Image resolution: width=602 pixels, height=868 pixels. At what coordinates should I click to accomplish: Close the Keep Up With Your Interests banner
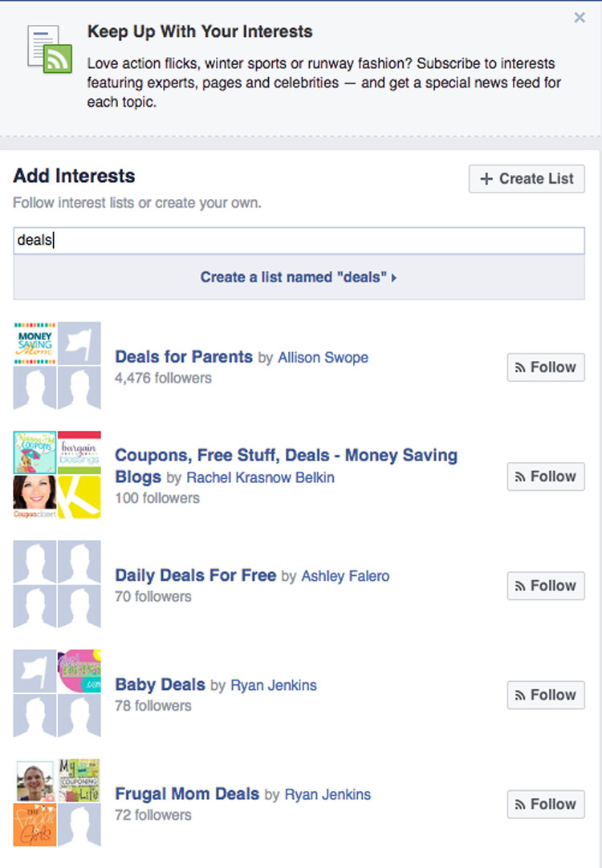coord(580,18)
